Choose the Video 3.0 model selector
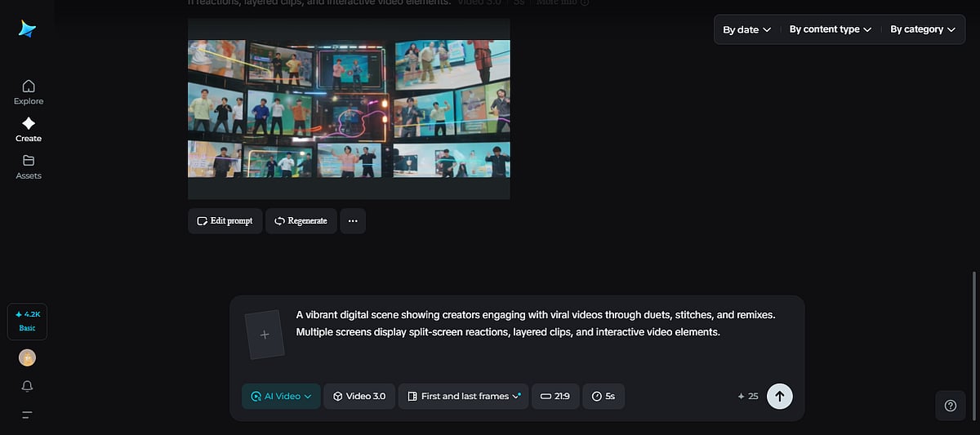Screen dimensions: 980x435 tap(359, 397)
